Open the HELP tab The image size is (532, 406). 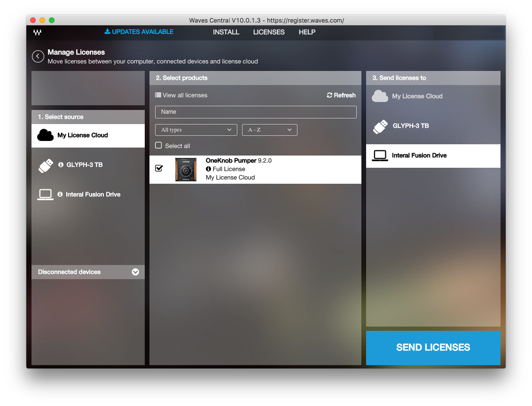coord(307,32)
